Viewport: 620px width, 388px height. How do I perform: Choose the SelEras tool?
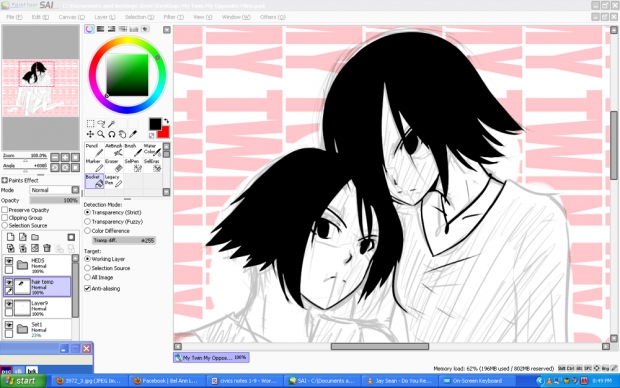[x=152, y=165]
